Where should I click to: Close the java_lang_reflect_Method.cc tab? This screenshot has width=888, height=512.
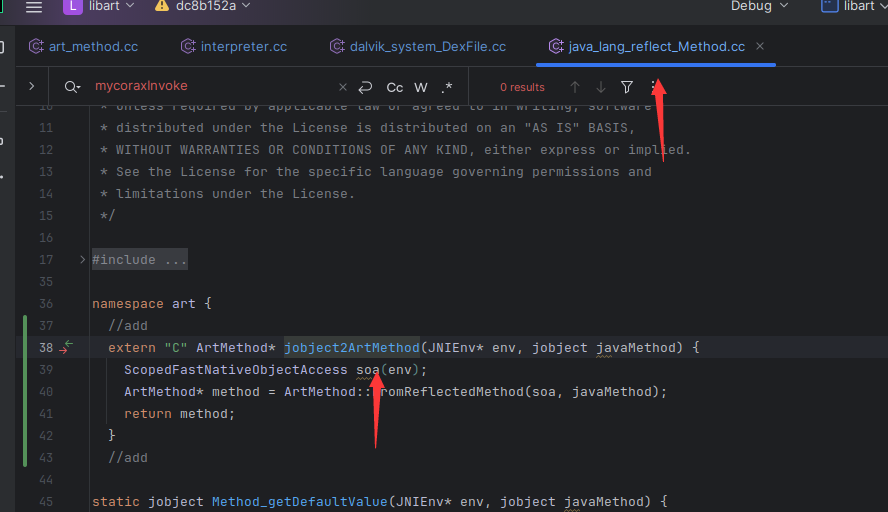click(x=760, y=47)
